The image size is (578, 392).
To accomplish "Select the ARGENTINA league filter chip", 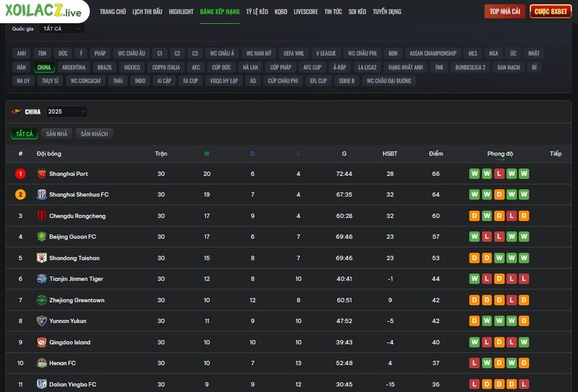I will click(x=74, y=67).
